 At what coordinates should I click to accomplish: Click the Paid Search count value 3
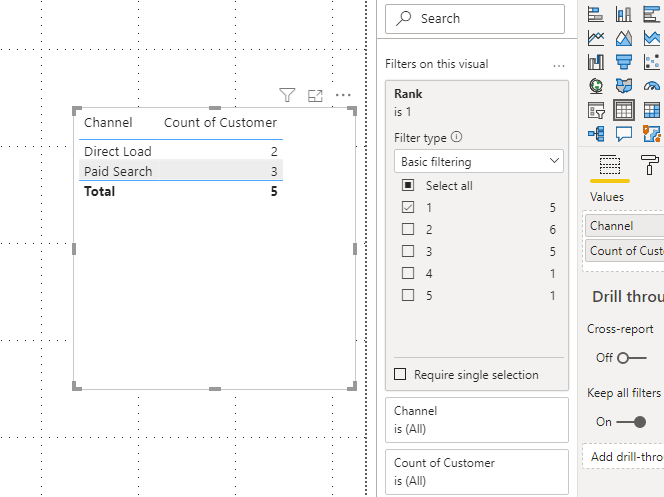click(x=274, y=171)
